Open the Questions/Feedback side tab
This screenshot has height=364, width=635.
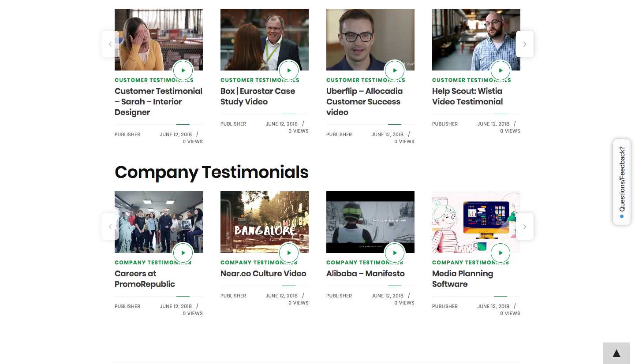pos(622,182)
